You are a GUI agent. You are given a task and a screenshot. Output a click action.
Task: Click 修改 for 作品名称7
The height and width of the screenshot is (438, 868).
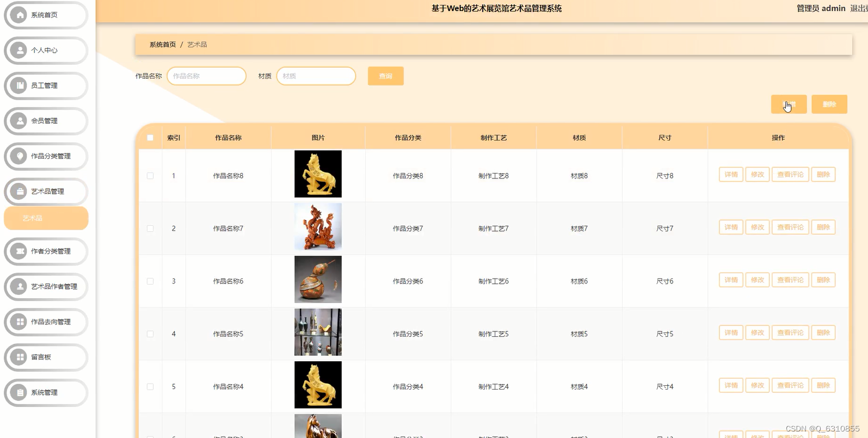click(x=758, y=227)
